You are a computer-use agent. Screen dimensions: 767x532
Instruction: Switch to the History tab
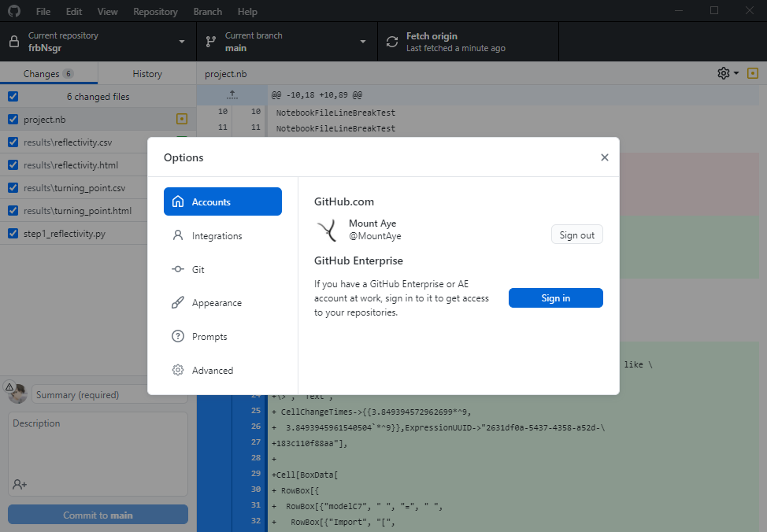coord(147,74)
